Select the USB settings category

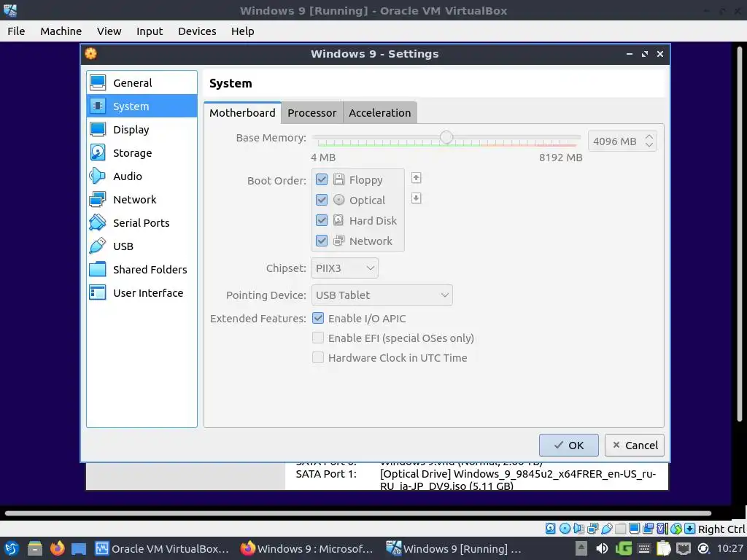tap(142, 246)
